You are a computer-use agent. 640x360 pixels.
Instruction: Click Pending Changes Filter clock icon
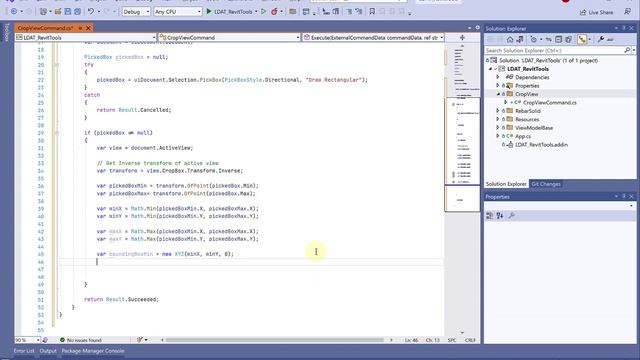coord(533,40)
